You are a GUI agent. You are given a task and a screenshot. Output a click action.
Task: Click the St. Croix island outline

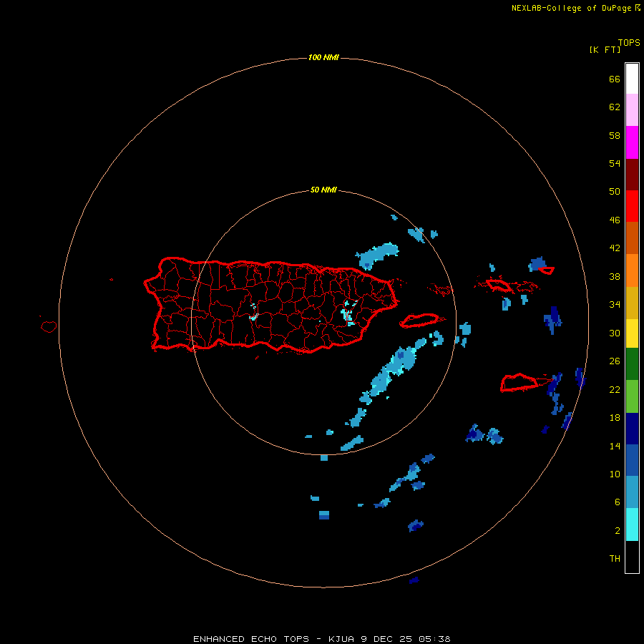click(519, 383)
